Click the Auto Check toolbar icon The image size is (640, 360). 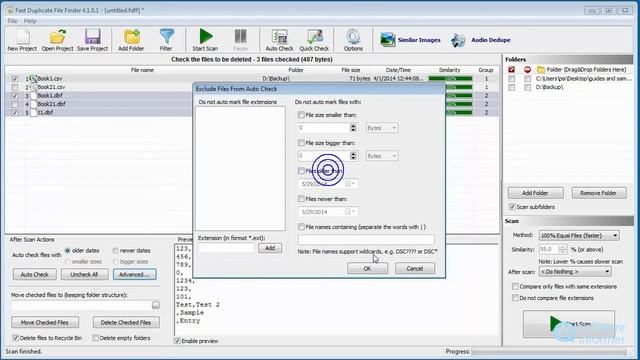tap(280, 40)
